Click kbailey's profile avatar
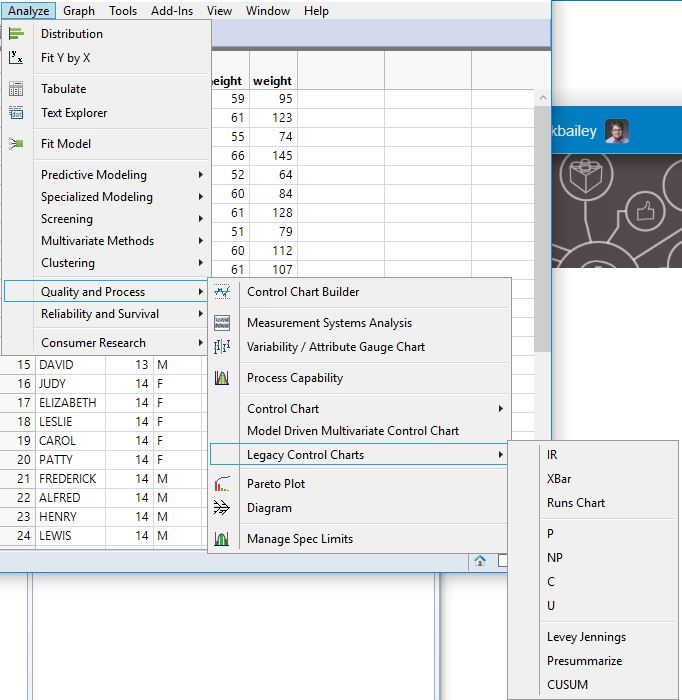This screenshot has width=682, height=700. (x=617, y=131)
